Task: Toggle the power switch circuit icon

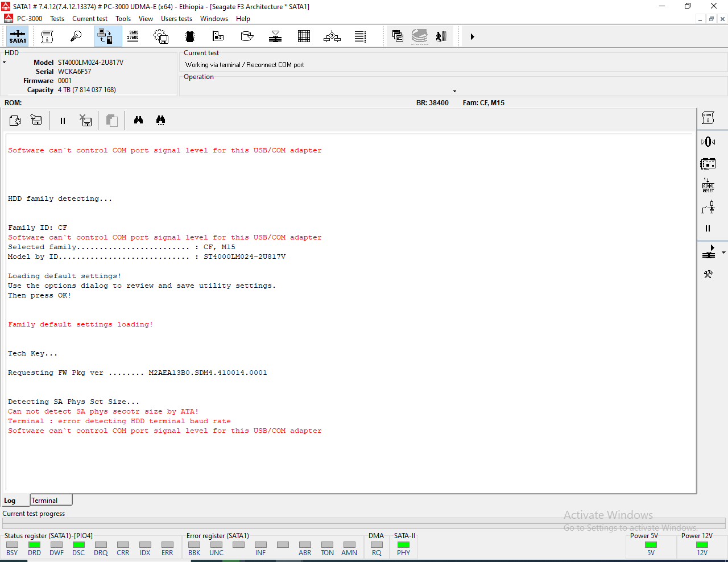Action: pos(708,207)
